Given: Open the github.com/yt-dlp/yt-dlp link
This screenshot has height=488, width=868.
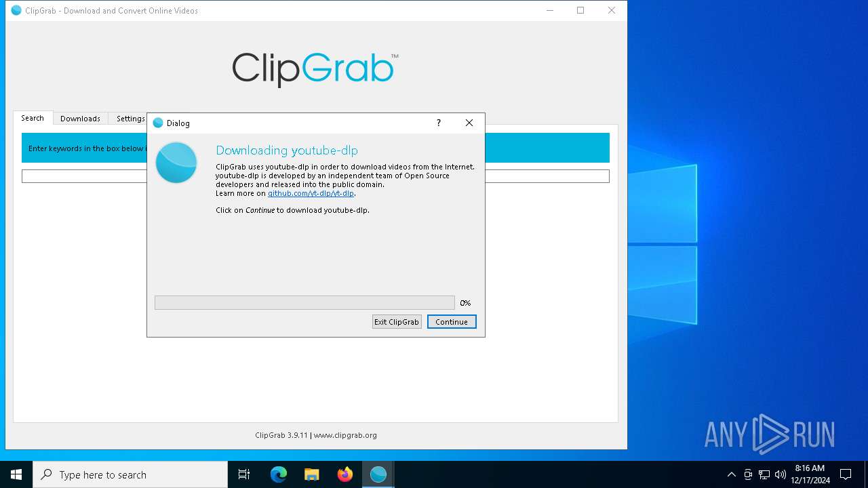Looking at the screenshot, I should click(x=311, y=193).
